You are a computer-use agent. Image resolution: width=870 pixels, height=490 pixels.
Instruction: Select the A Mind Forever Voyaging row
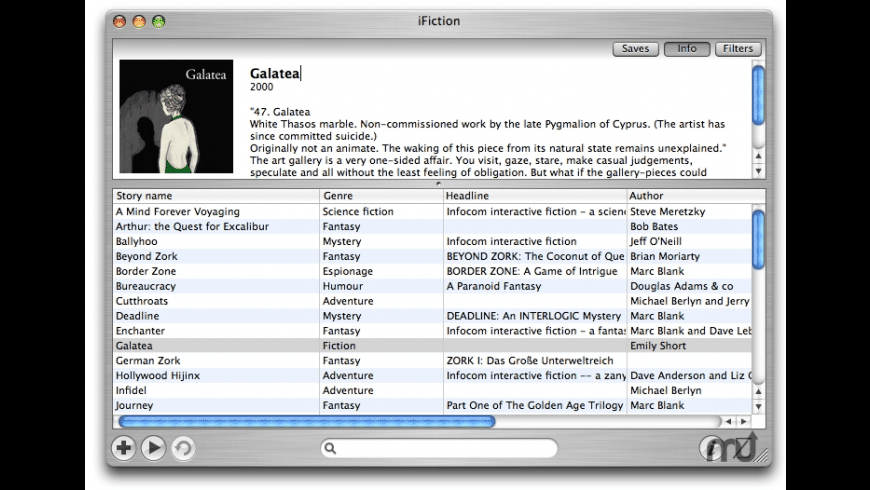point(433,211)
